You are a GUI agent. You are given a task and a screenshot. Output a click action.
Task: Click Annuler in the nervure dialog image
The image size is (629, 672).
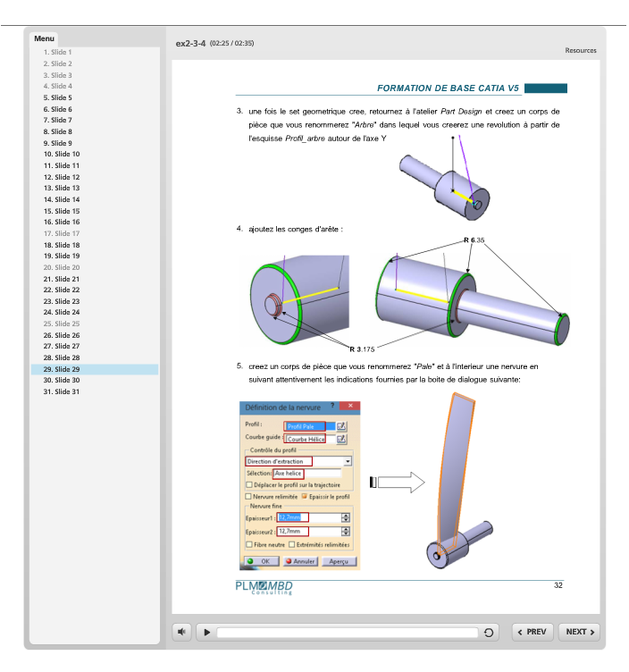pyautogui.click(x=300, y=561)
